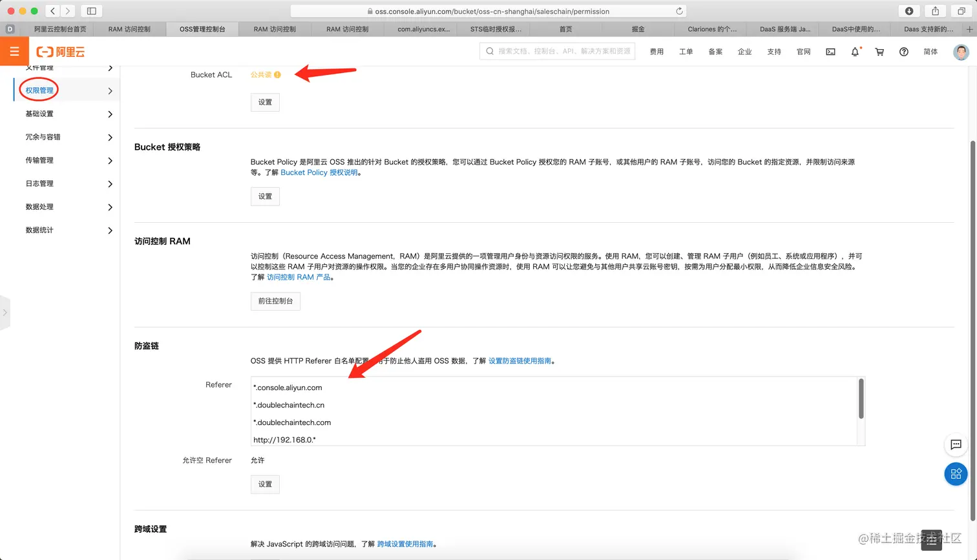
Task: Click 简体 language switcher
Action: [x=930, y=52]
